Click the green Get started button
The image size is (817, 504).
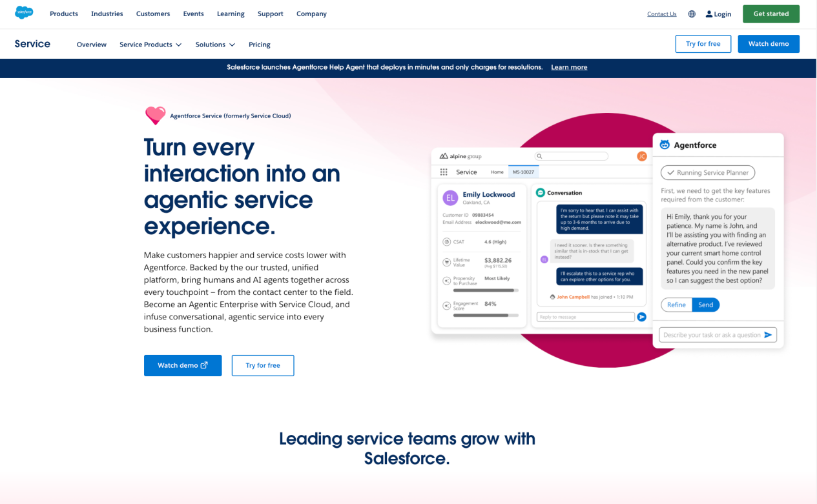coord(771,14)
